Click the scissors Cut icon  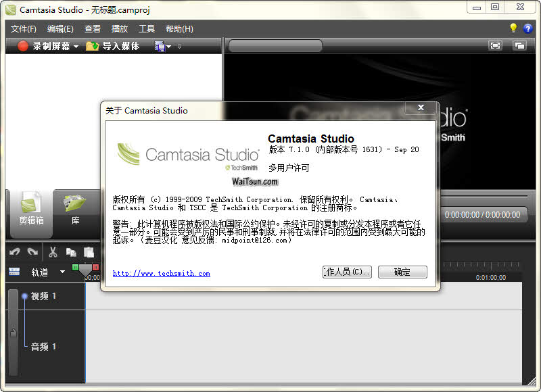tap(53, 252)
